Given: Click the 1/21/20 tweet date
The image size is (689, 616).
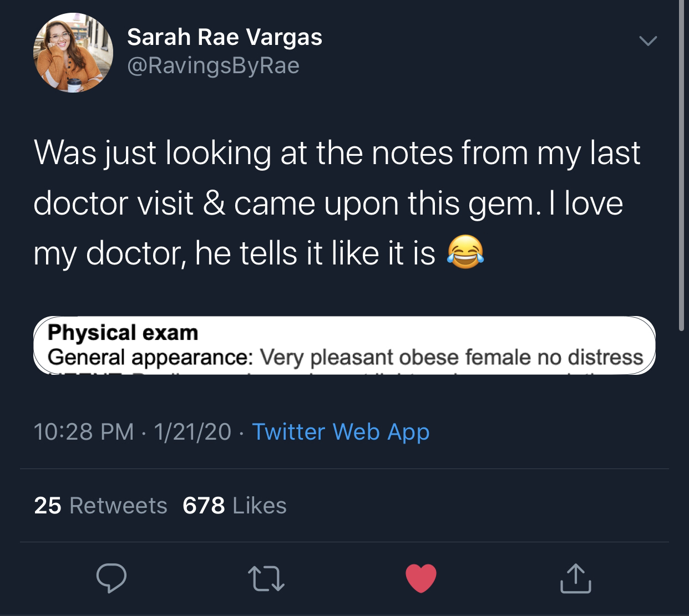Looking at the screenshot, I should [192, 431].
